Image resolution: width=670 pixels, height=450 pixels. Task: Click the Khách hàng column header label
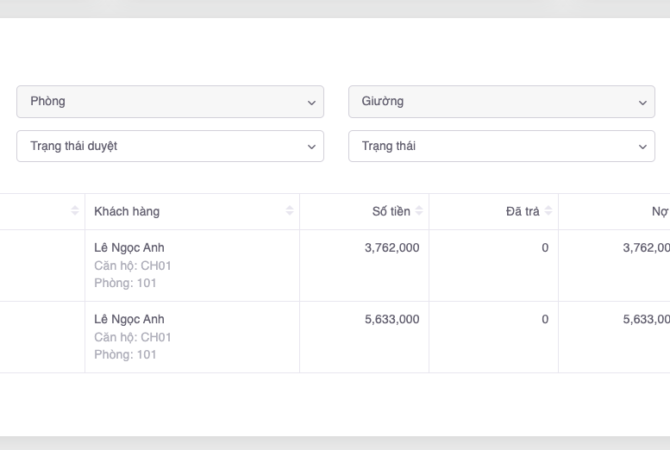(x=127, y=211)
